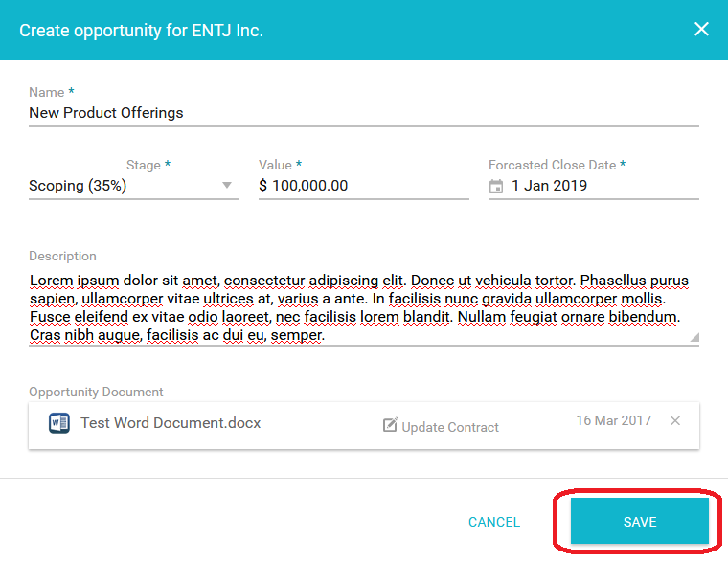This screenshot has width=728, height=562.
Task: Click the Update Contract edit icon
Action: pos(390,425)
